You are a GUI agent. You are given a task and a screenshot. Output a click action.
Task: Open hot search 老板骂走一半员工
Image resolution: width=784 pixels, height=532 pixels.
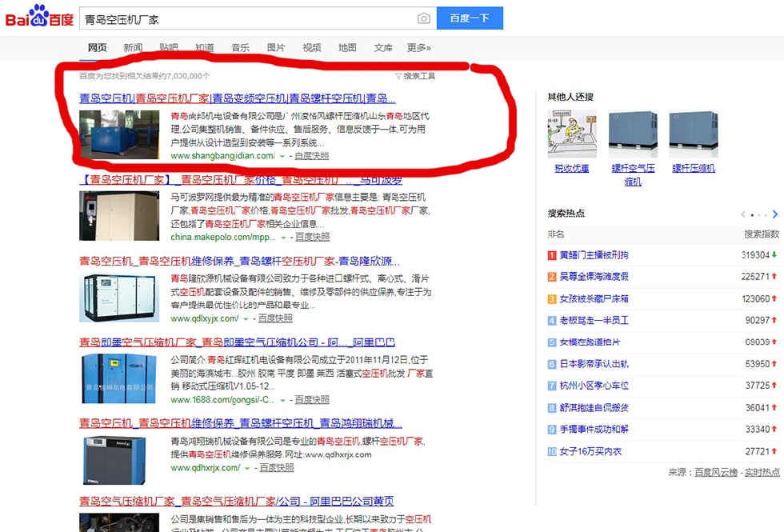594,321
